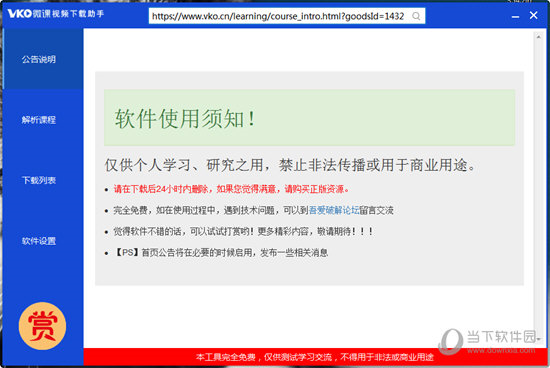Open the 吾爱破解论坛 link
Screen dimensions: 550x368
pos(334,210)
